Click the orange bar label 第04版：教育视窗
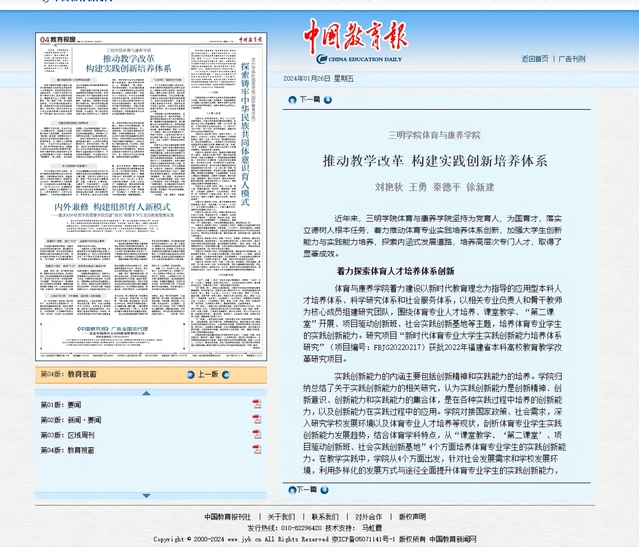 click(68, 374)
